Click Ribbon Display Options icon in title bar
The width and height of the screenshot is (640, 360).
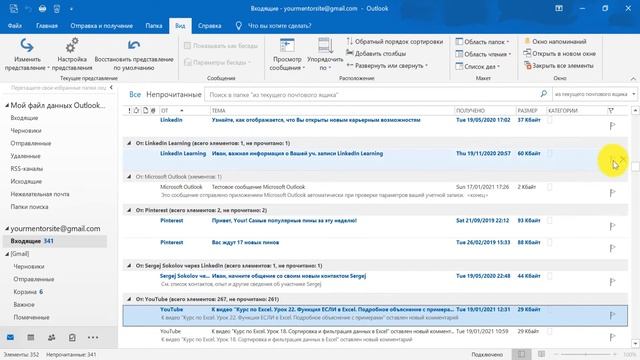(x=559, y=8)
